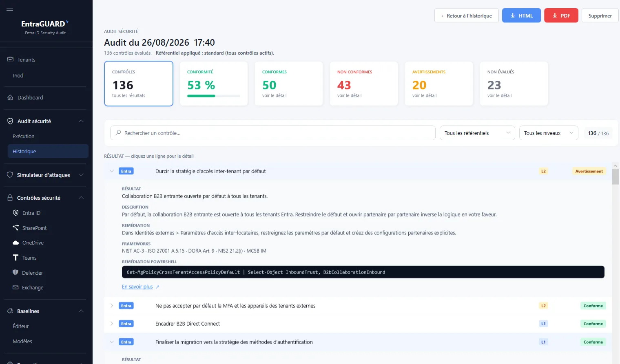620x364 pixels.
Task: Click the Contrôles sécurité lock icon
Action: click(10, 198)
